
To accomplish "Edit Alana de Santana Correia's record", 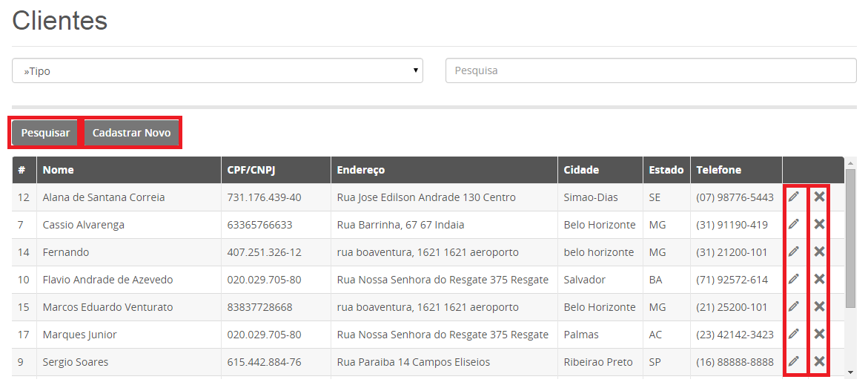I will click(794, 197).
